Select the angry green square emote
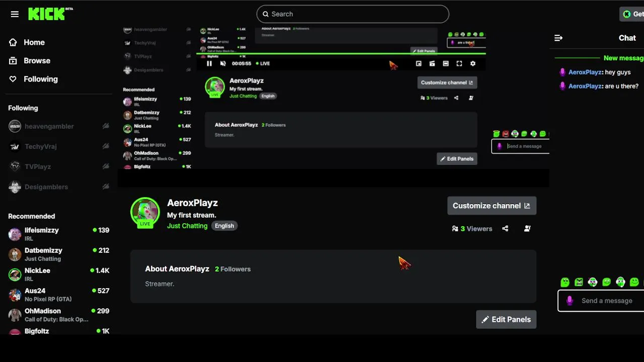This screenshot has width=644, height=362. pyautogui.click(x=579, y=282)
